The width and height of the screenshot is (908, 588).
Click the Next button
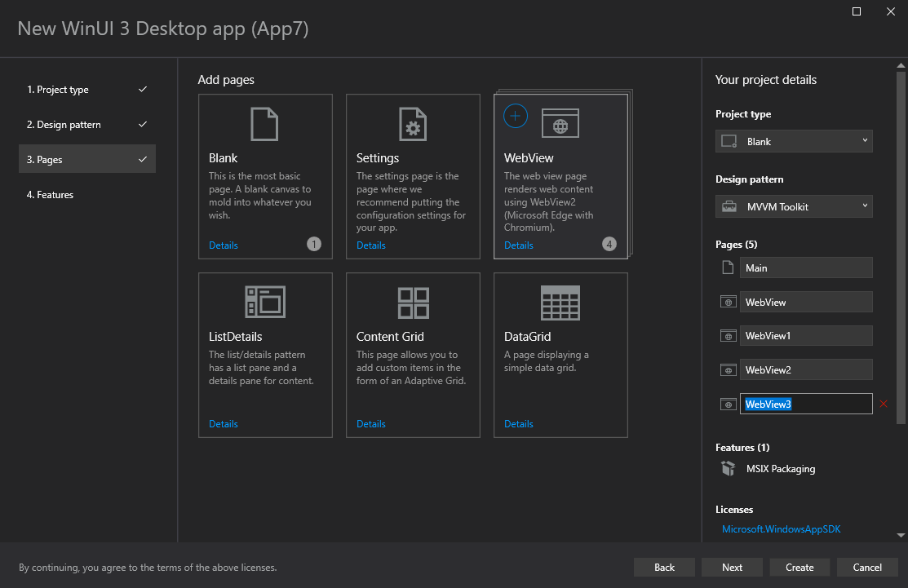tap(732, 567)
